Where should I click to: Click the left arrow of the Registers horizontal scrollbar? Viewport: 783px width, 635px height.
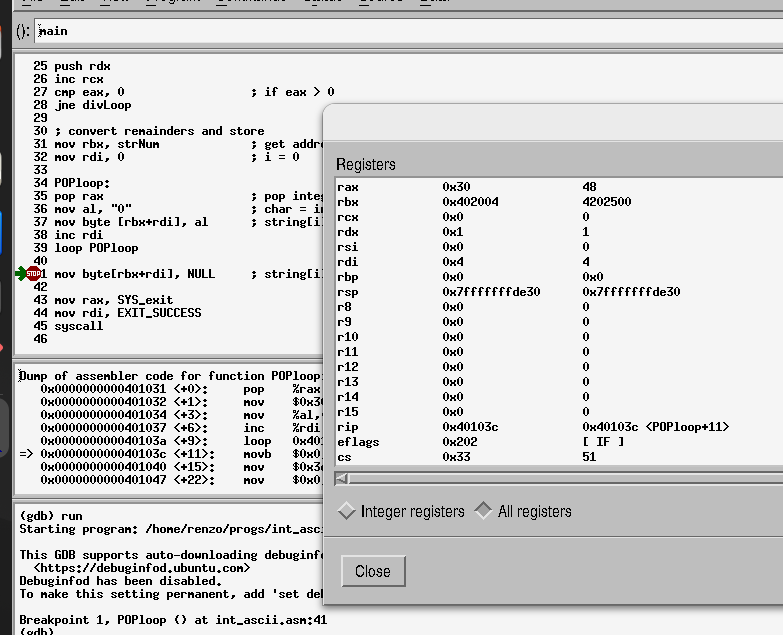point(342,479)
